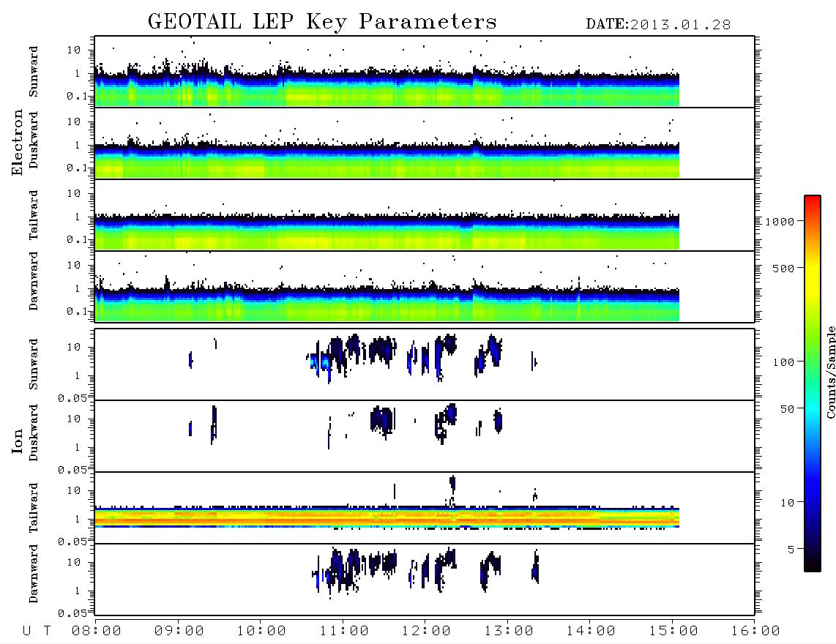Click the "12:00" time tick label

pos(426,632)
